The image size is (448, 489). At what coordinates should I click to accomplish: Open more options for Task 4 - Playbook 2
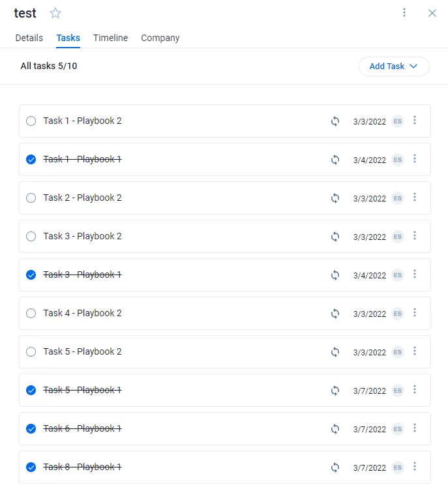[x=415, y=312]
